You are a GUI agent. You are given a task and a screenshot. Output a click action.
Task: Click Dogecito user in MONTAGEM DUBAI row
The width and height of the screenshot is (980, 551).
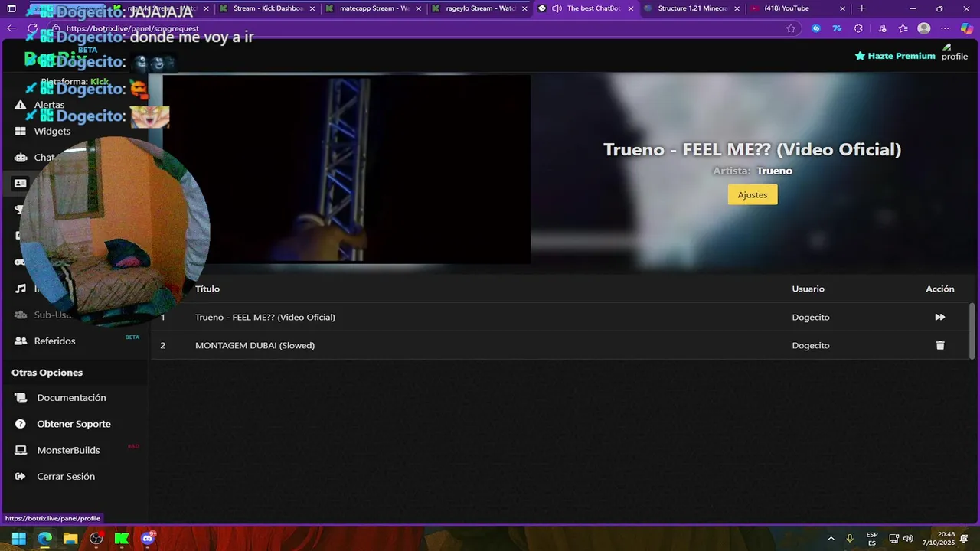tap(811, 345)
